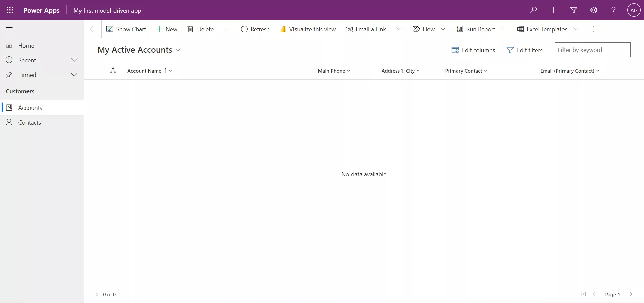
Task: Click the Filter by keyword field
Action: (593, 50)
